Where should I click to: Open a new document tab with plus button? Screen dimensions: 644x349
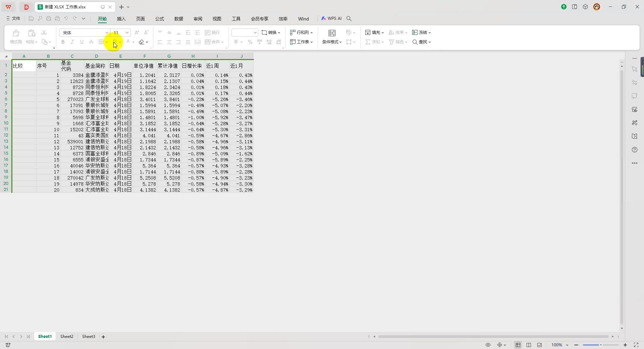121,7
